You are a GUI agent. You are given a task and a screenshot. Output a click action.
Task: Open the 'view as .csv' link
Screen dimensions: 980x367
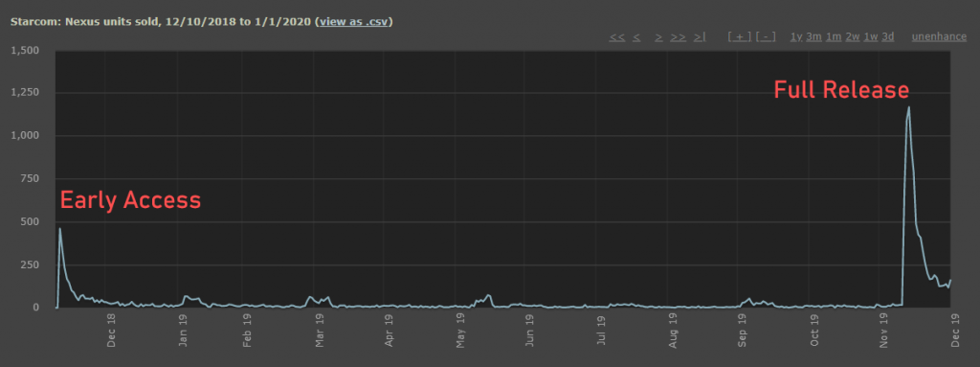click(x=355, y=21)
